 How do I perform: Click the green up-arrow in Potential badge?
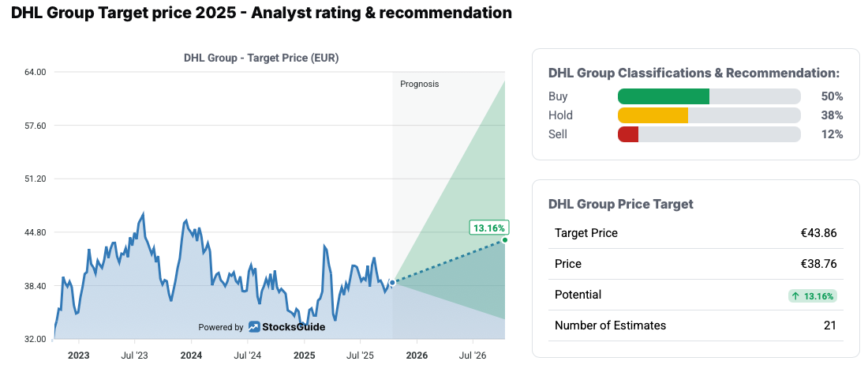pyautogui.click(x=795, y=295)
